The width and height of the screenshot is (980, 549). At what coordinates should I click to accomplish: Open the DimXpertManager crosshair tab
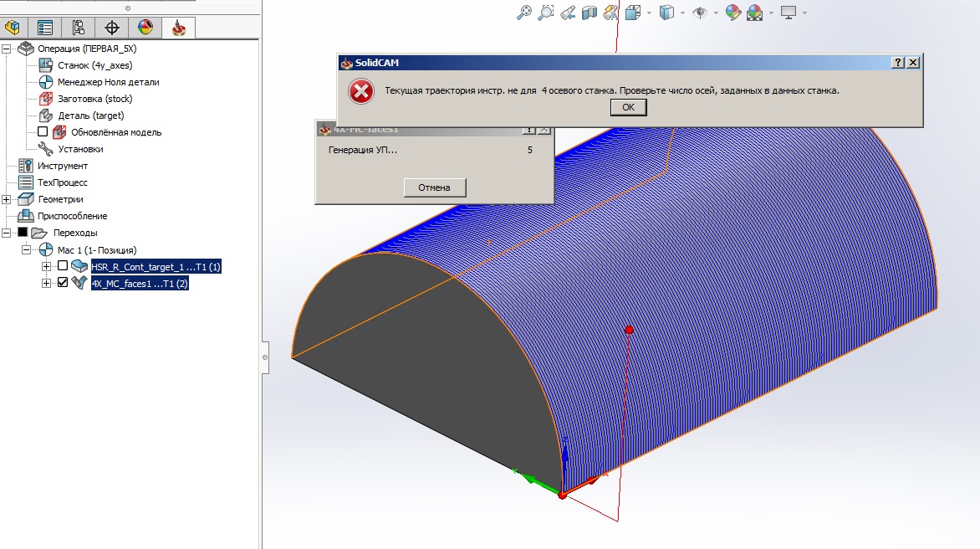click(x=112, y=28)
